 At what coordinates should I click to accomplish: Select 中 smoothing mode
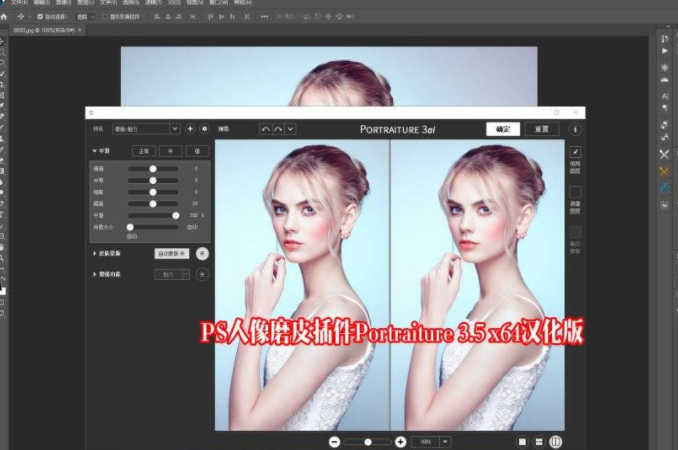coord(170,151)
